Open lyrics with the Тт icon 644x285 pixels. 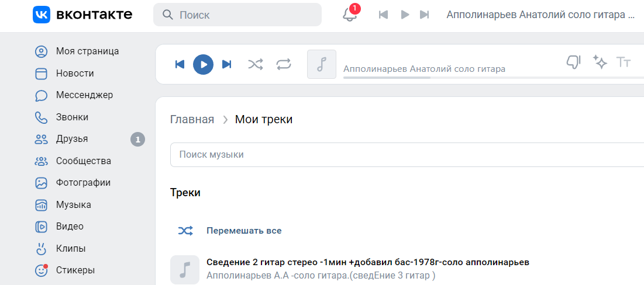click(x=624, y=62)
